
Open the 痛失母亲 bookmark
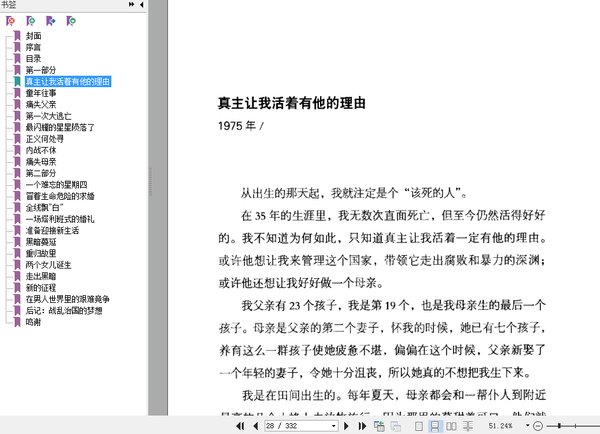tap(41, 162)
